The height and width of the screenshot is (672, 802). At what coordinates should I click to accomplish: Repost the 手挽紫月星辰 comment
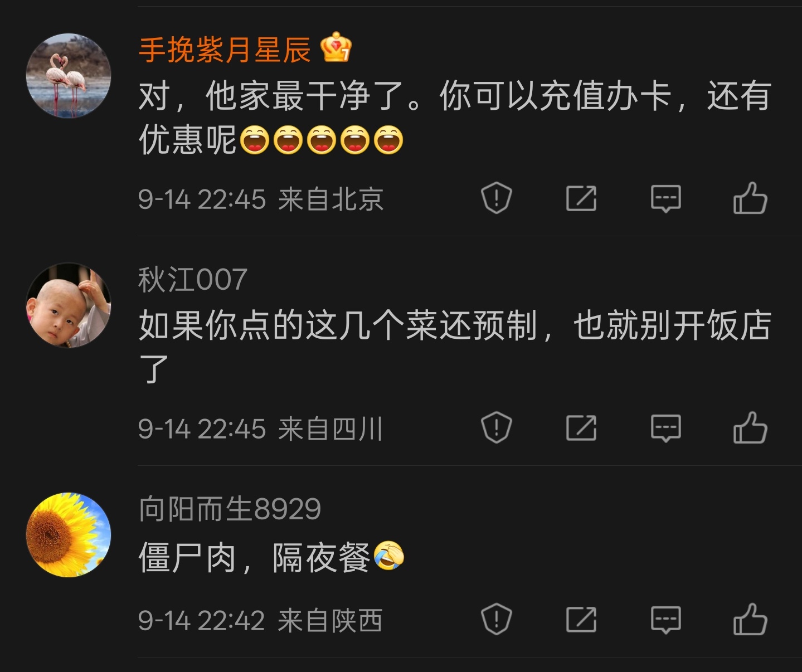581,198
